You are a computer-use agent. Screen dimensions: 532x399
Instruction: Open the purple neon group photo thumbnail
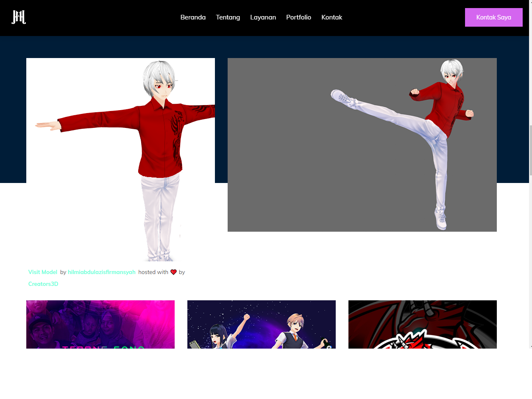coord(100,324)
